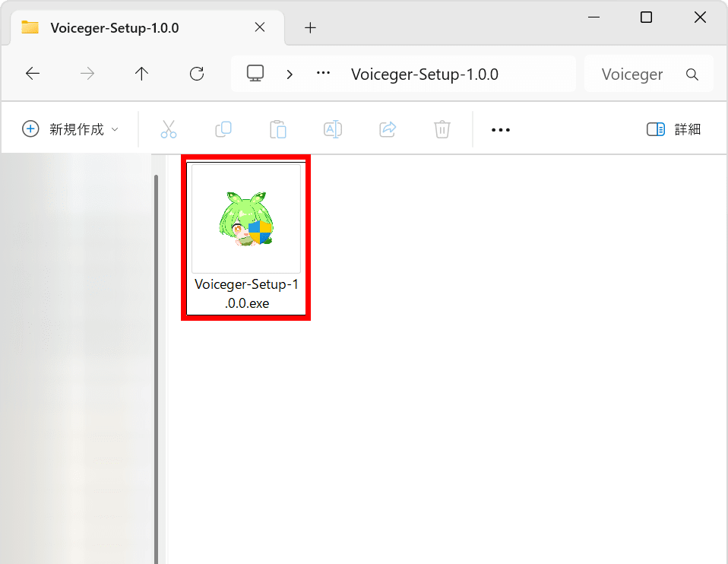Click the Voiceger search box

(x=638, y=74)
